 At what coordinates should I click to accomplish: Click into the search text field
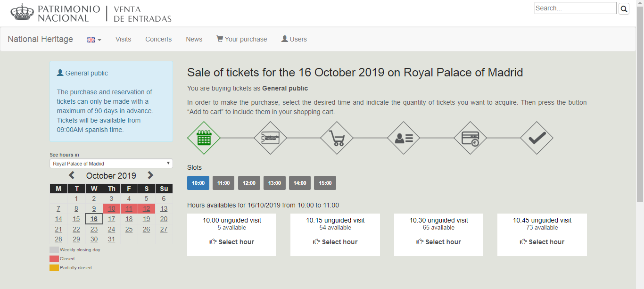pos(575,8)
